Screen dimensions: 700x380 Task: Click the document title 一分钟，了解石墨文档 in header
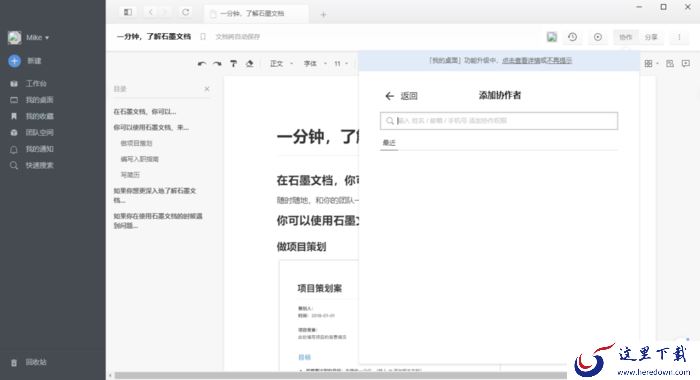[x=154, y=37]
